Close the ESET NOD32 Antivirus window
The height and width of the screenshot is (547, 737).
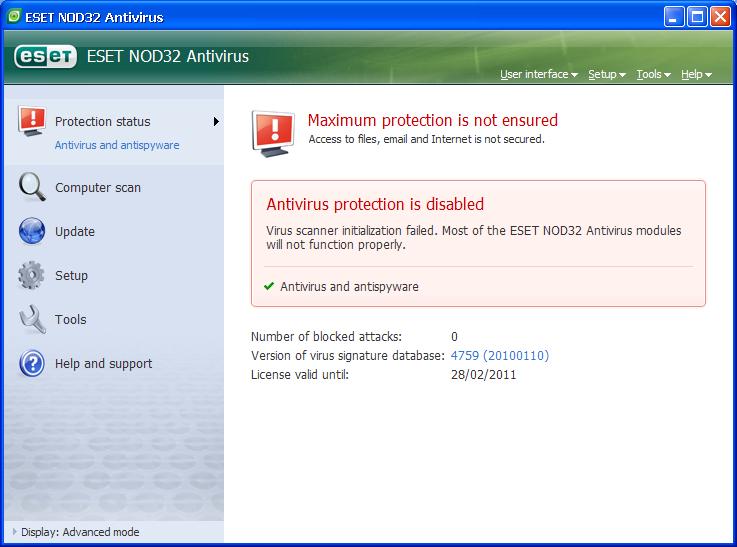pyautogui.click(x=720, y=17)
